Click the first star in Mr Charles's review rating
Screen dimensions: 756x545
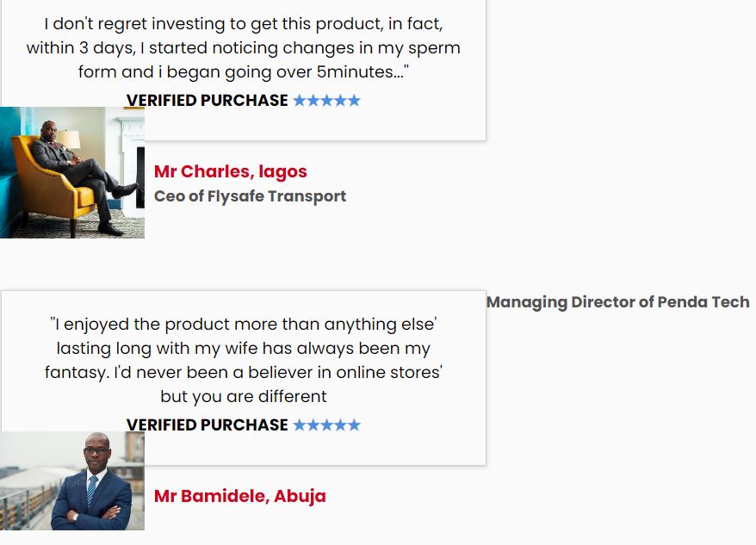tap(300, 101)
